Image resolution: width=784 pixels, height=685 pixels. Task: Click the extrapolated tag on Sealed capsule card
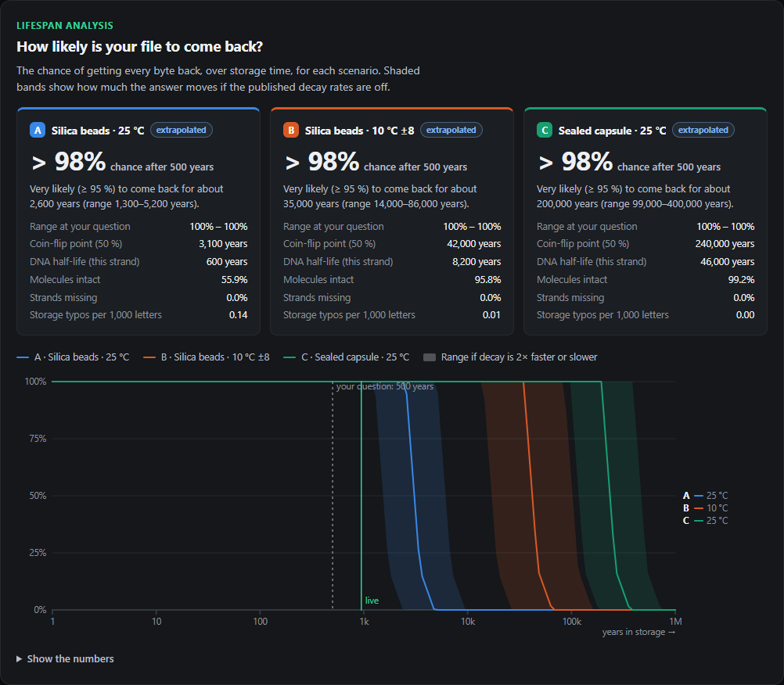pos(703,130)
